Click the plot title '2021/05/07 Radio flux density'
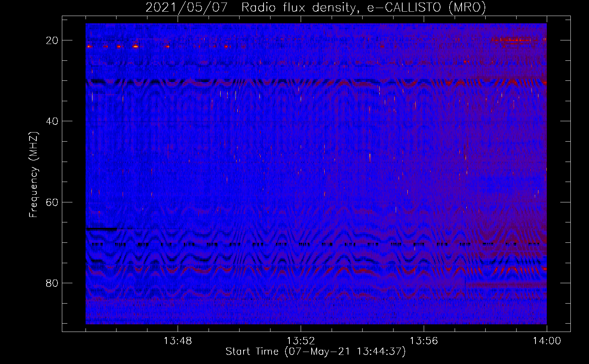 pyautogui.click(x=251, y=8)
